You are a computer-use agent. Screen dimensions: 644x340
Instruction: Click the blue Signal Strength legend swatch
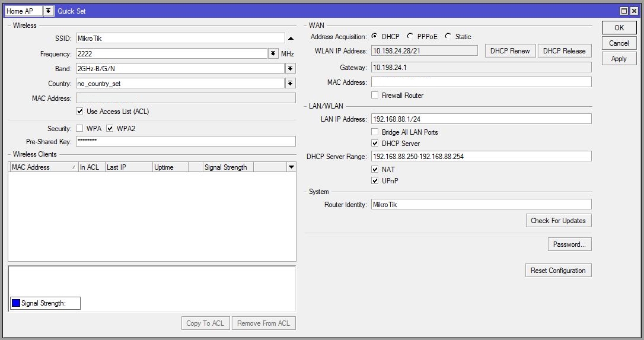tap(16, 303)
